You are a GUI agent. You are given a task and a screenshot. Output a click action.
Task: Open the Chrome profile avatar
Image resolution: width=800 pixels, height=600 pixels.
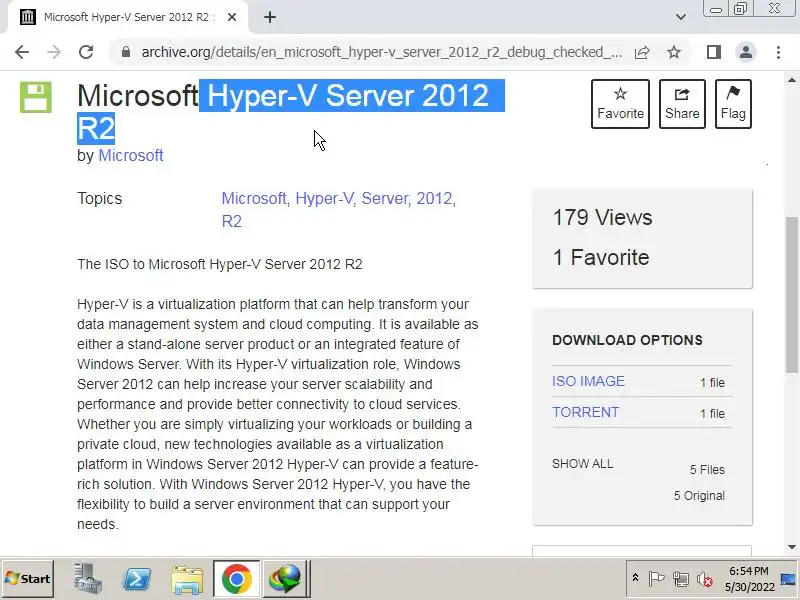(x=745, y=52)
